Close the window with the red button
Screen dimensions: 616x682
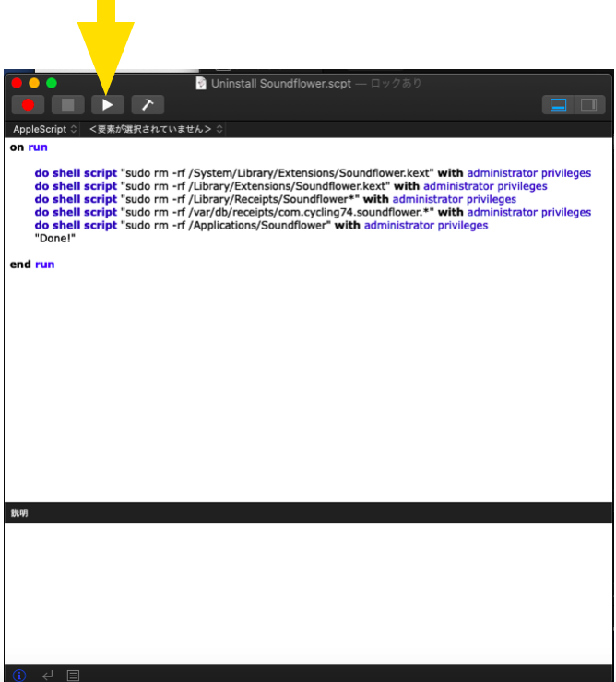(x=17, y=83)
